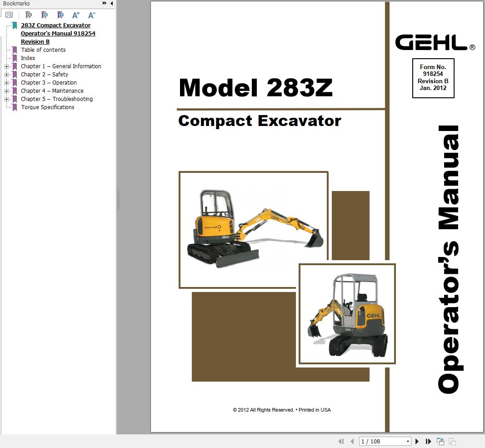Image resolution: width=485 pixels, height=448 pixels.
Task: Click the bookmark icon beside Index
Action: click(x=15, y=58)
